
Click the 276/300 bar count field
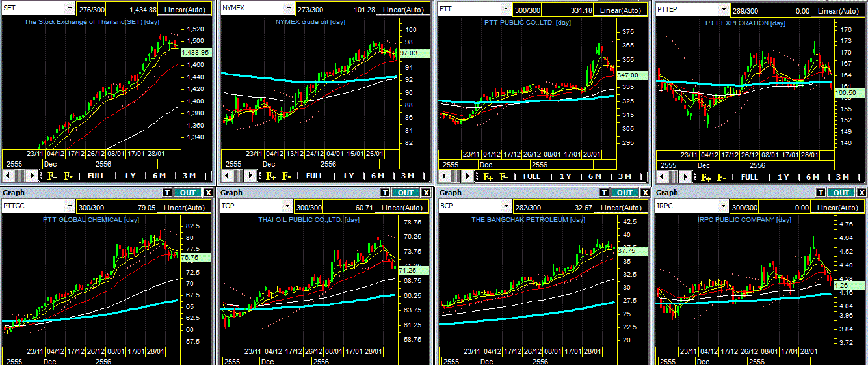click(x=92, y=9)
